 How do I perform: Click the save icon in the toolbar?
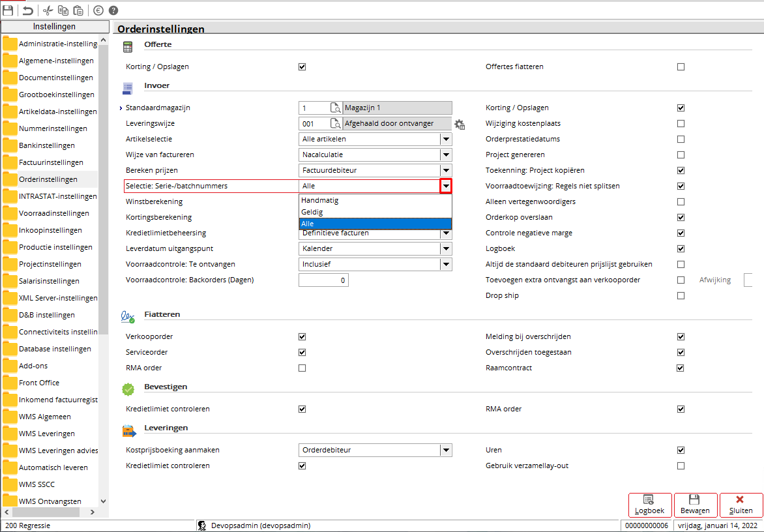[8, 10]
